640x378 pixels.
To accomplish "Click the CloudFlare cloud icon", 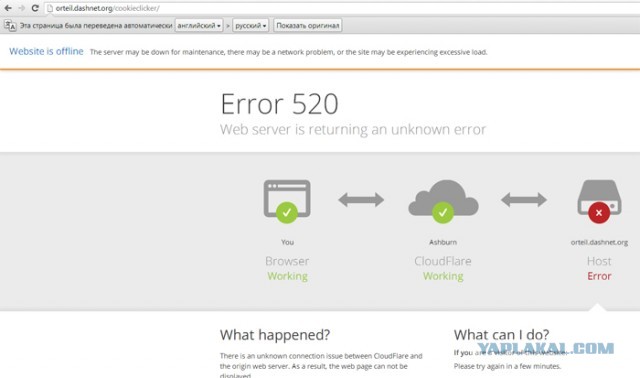I will 443,201.
